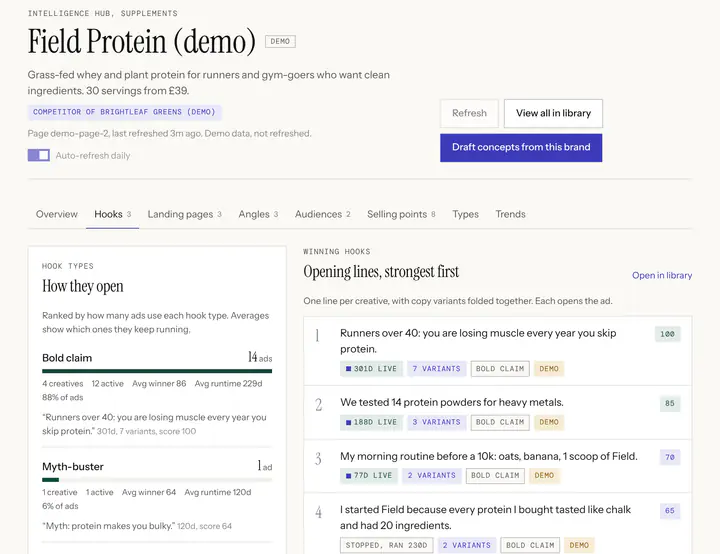Screen dimensions: 720x554
Task: Click 2 VARIANTS tag on hook 3
Action: [432, 475]
